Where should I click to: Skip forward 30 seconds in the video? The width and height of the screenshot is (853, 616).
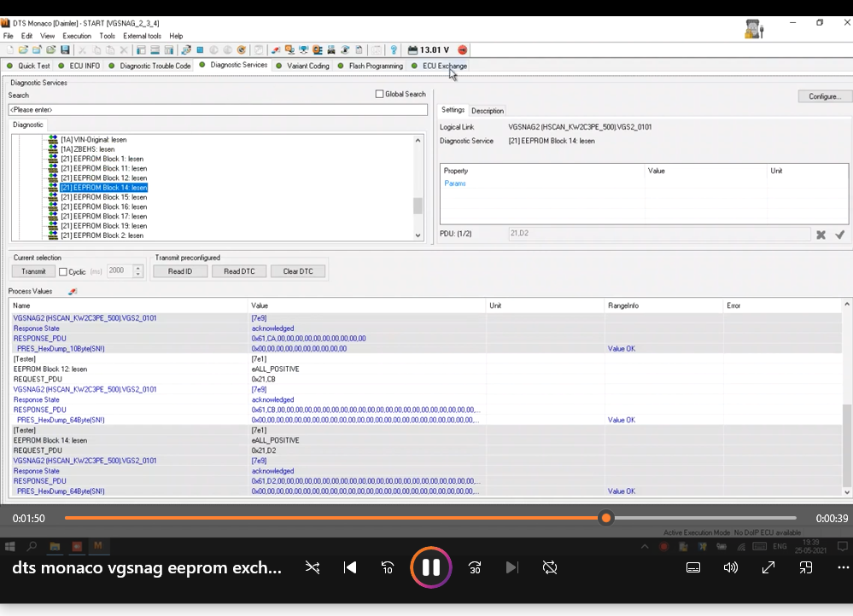[x=475, y=567]
